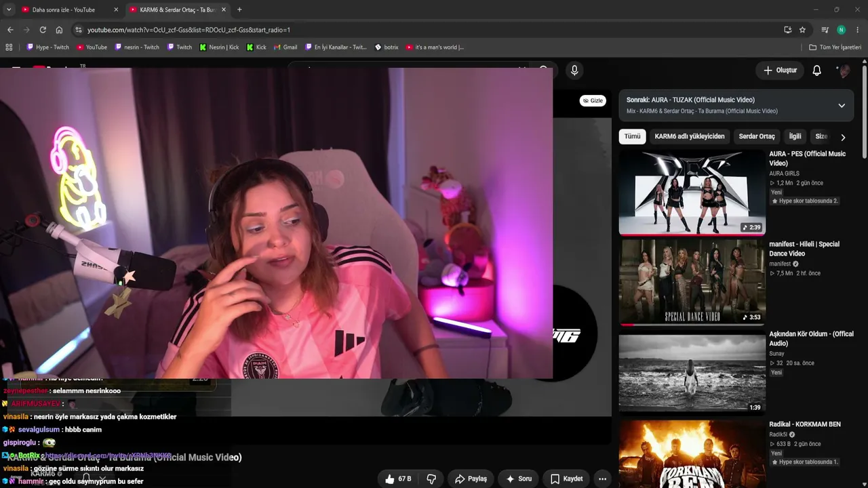The width and height of the screenshot is (868, 488).
Task: Visit the 'Sunay' channel name
Action: pos(776,354)
